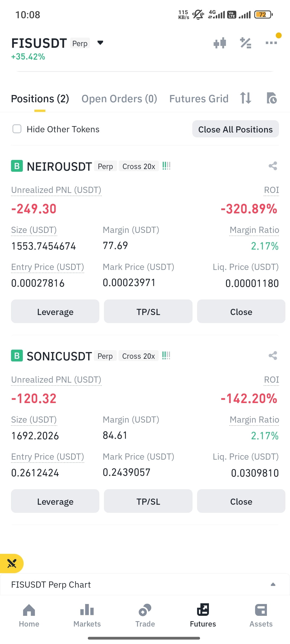Switch to the Futures Grid tab
Screen dimensions: 290x644
(199, 99)
